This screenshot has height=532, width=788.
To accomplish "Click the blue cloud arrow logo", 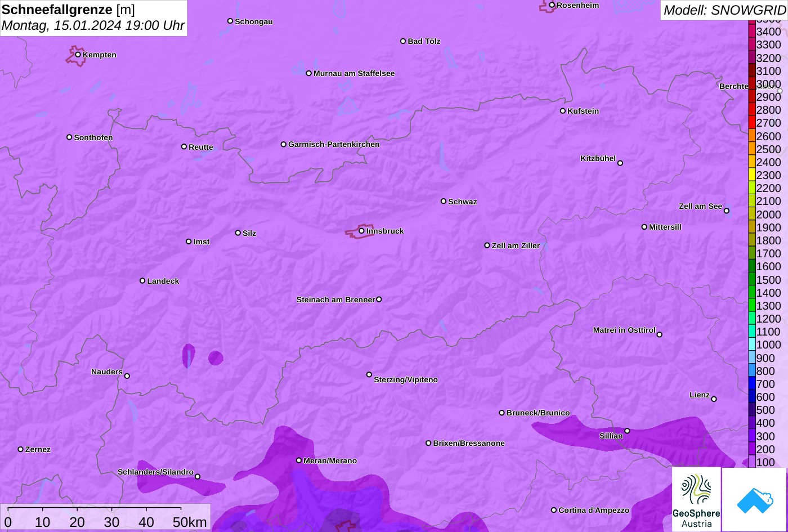I will click(754, 499).
